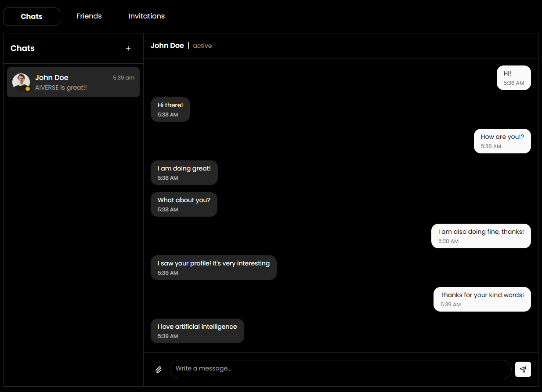Select the John Doe conversation
Image resolution: width=542 pixels, height=392 pixels.
tap(73, 82)
